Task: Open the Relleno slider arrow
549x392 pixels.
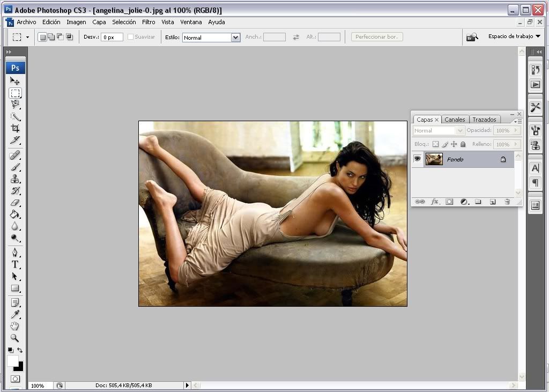Action: [x=515, y=144]
